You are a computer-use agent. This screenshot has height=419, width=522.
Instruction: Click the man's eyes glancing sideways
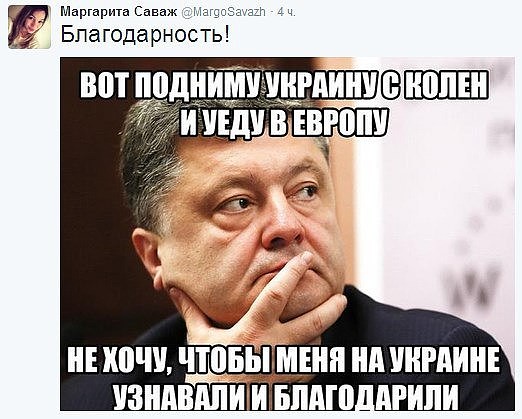coord(272,198)
